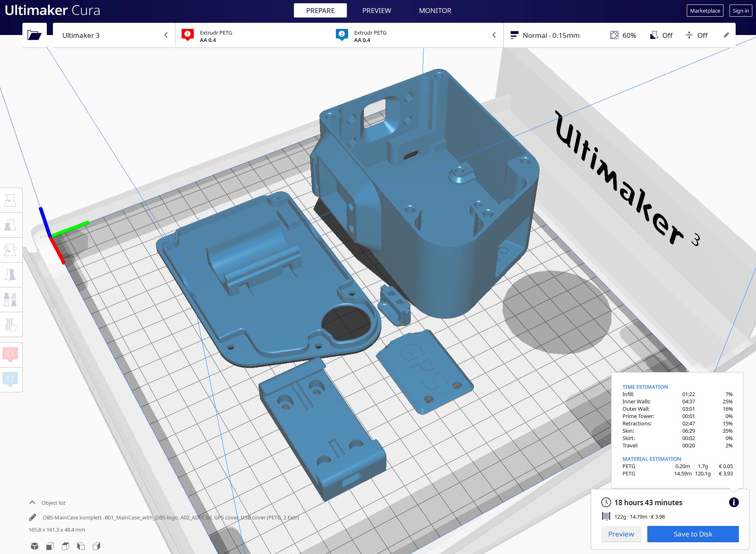Open the Per Model Settings tool
The height and width of the screenshot is (554, 756).
tap(10, 300)
